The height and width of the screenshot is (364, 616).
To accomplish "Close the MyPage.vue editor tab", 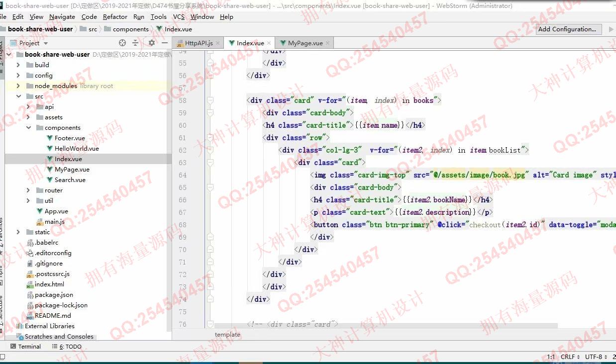I will 328,43.
